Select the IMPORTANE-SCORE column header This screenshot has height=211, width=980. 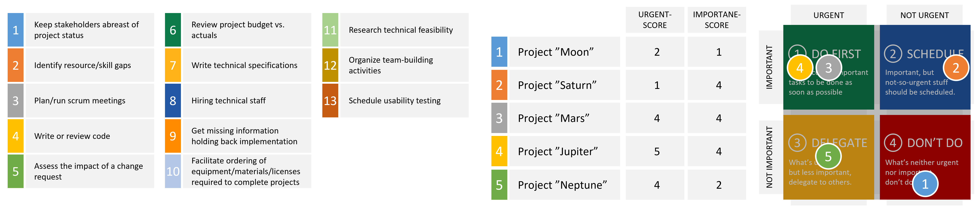(x=716, y=20)
